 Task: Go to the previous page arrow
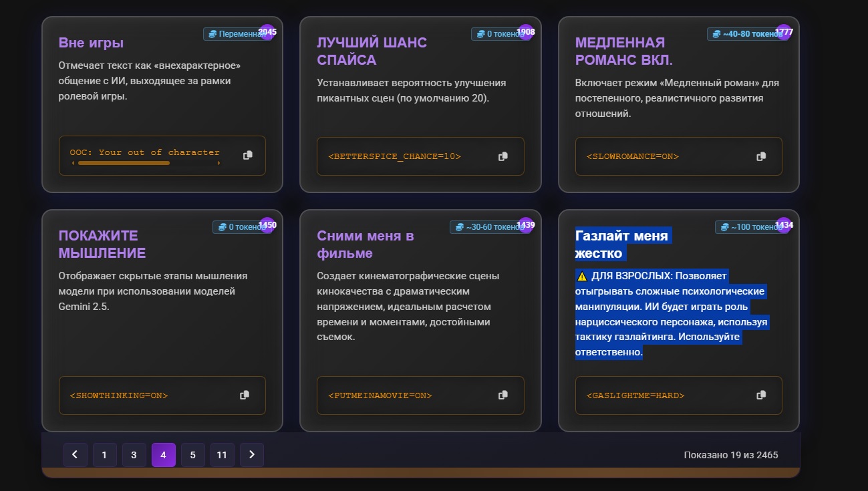point(75,455)
